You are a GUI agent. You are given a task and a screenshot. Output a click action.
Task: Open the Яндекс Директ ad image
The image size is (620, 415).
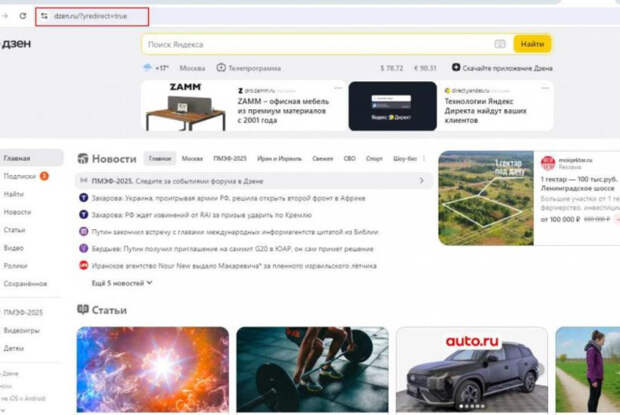pos(393,106)
